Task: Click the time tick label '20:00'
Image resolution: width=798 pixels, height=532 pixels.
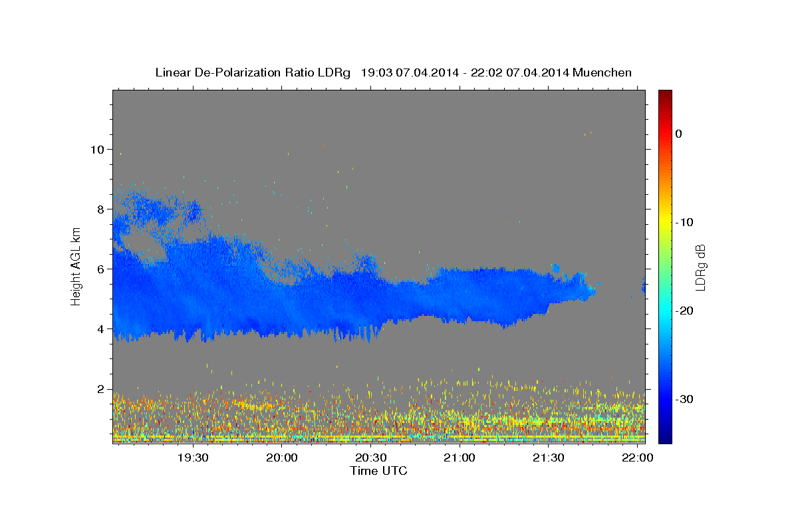Action: click(282, 458)
